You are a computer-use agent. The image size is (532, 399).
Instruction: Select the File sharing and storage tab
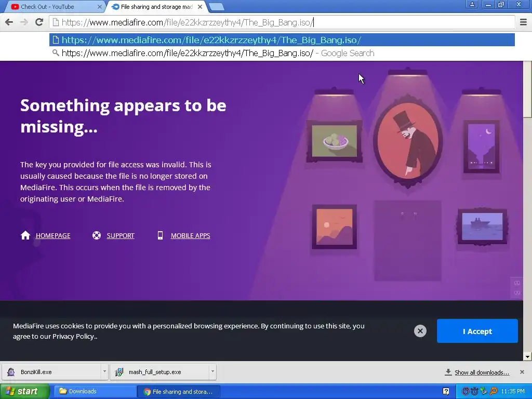coord(156,6)
